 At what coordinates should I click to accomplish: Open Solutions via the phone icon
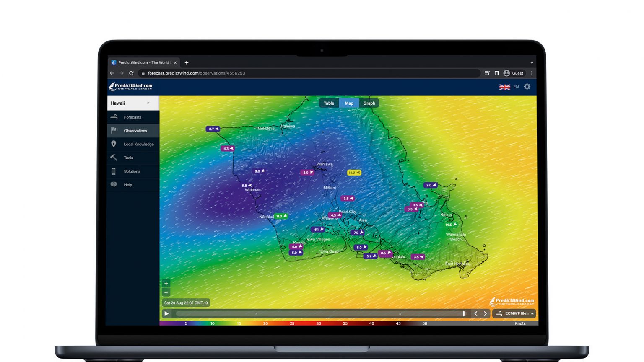click(x=114, y=171)
